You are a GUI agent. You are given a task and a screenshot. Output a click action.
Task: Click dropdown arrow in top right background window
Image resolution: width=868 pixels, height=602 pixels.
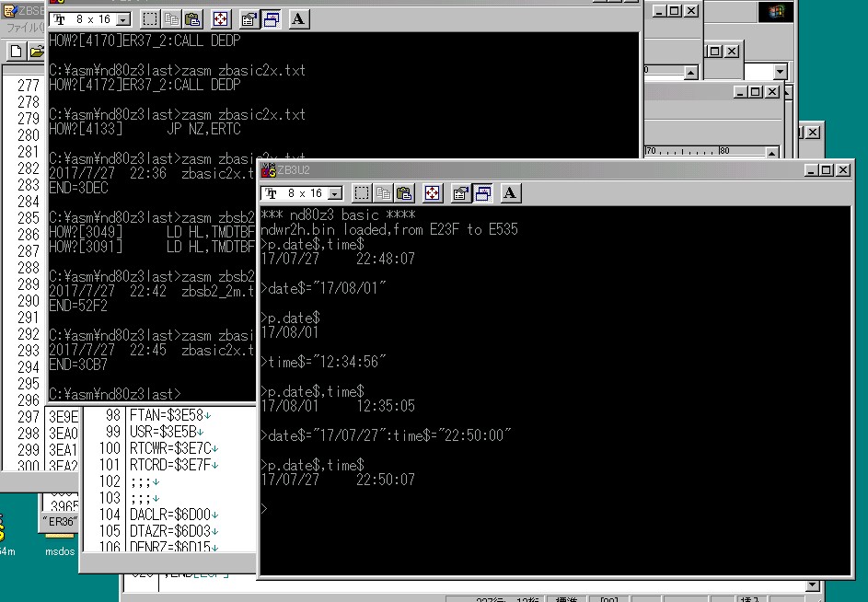[780, 72]
